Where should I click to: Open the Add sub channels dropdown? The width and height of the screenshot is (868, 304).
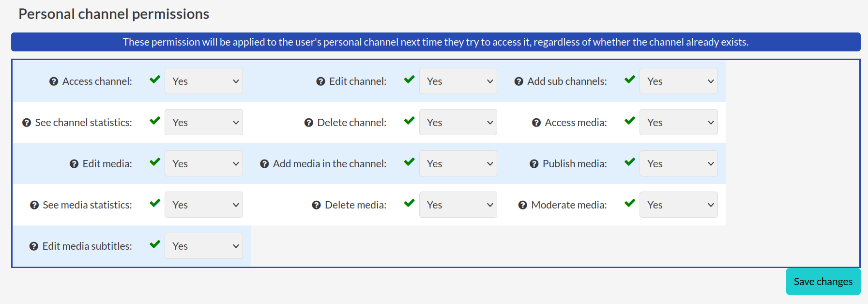(x=679, y=81)
